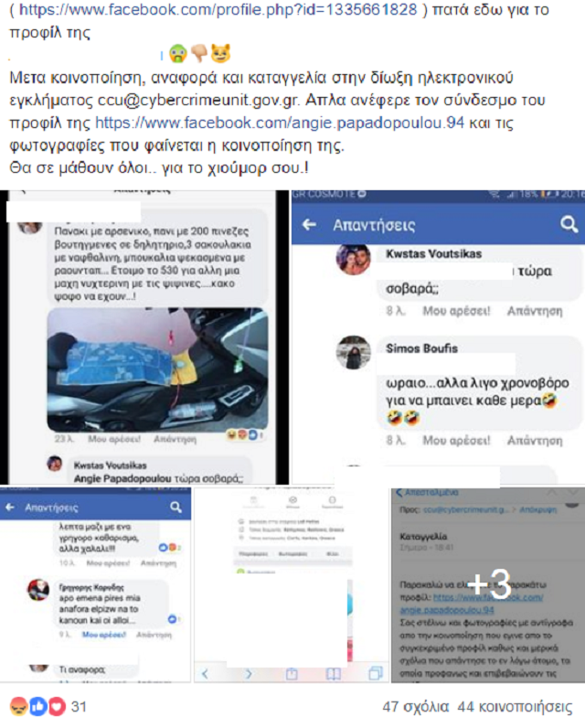
Task: Click the angry reaction icon
Action: (18, 706)
